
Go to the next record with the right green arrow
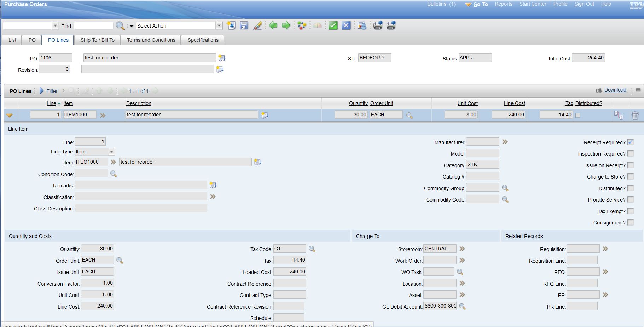(x=286, y=25)
